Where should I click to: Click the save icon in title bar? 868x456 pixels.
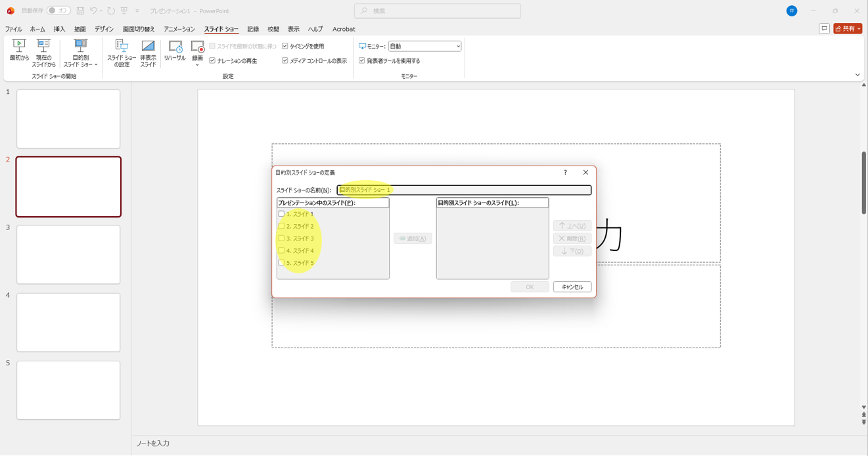(x=80, y=11)
